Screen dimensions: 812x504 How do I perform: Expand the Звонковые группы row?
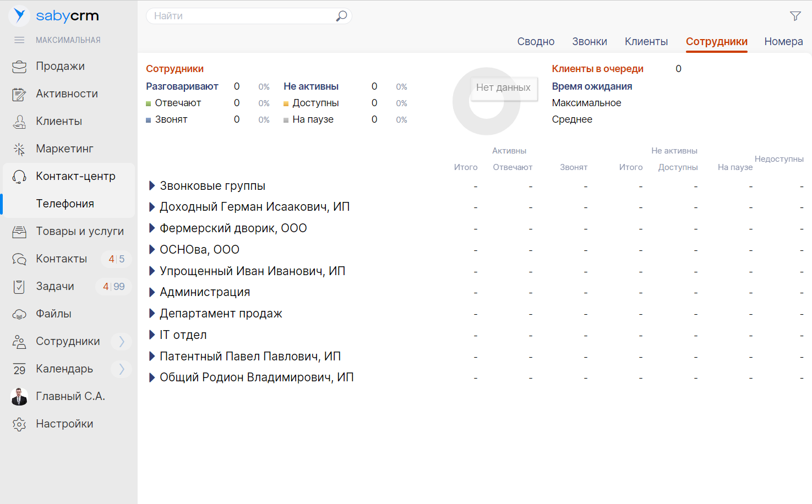(x=152, y=185)
